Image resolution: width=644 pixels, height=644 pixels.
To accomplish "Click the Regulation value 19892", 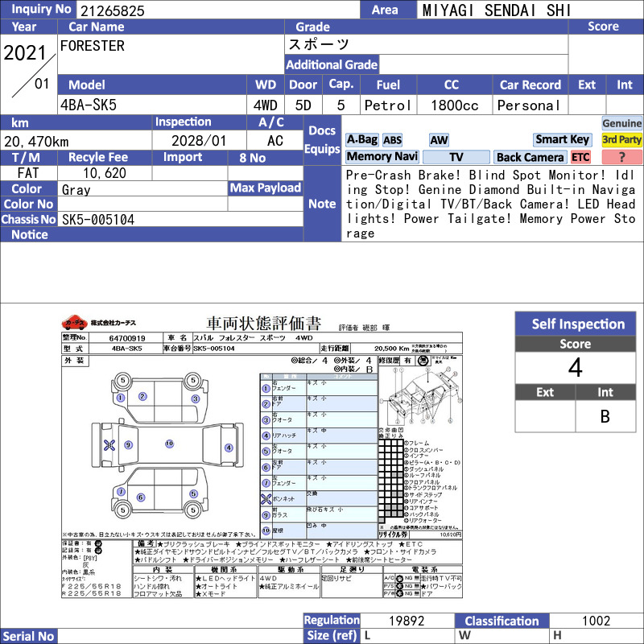I will tap(407, 621).
